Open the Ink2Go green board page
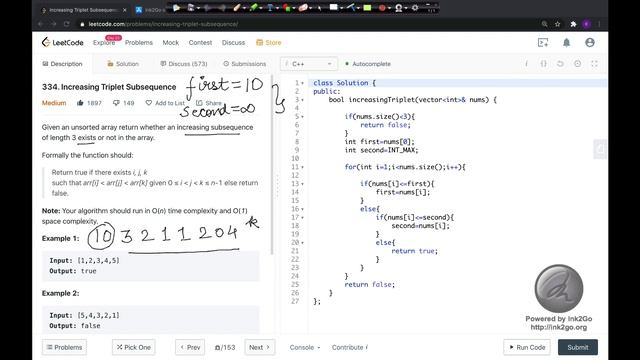This screenshot has width=640, height=360. 367,7
